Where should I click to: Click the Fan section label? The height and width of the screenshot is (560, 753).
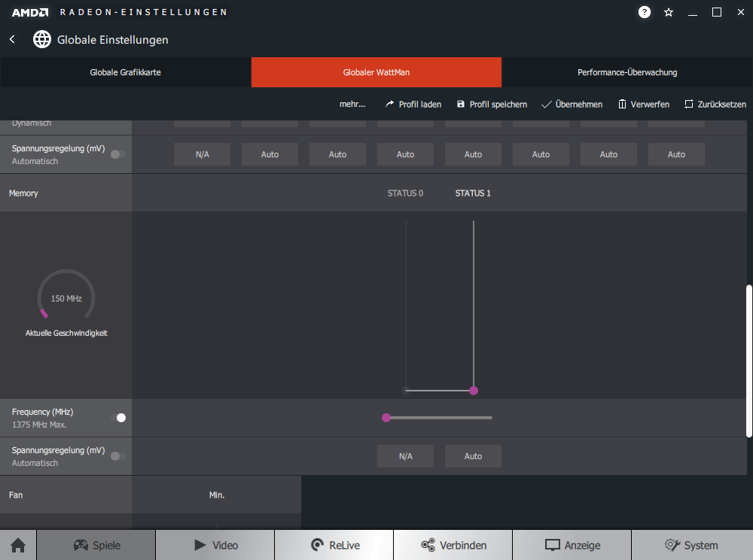(x=16, y=495)
